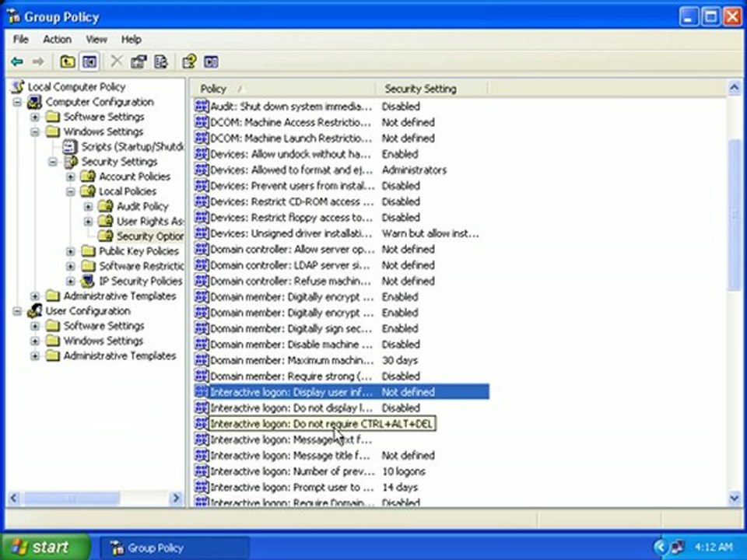
Task: Click the Up one level folder icon
Action: click(67, 61)
